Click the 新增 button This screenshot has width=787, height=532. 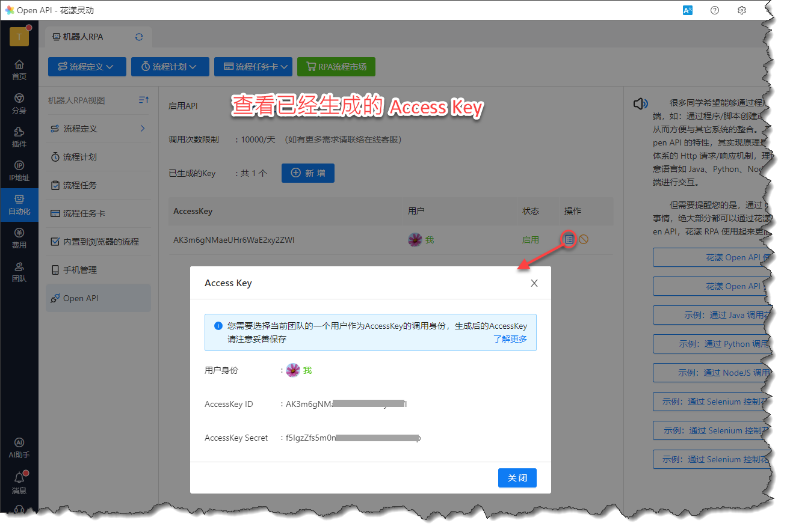(308, 173)
